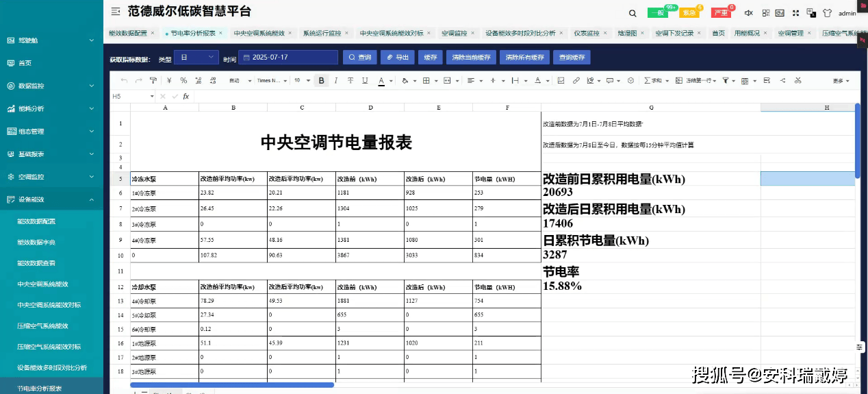Toggle underline formatting

coord(365,81)
